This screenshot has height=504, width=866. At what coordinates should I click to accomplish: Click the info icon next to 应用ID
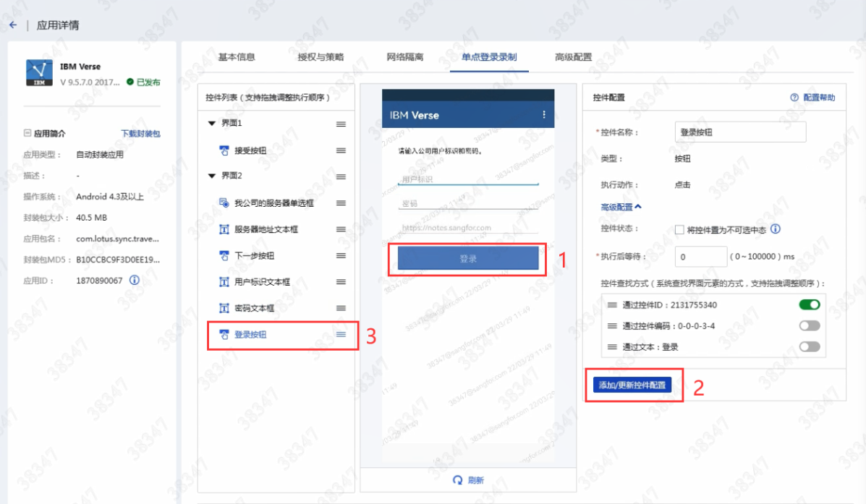tap(134, 281)
